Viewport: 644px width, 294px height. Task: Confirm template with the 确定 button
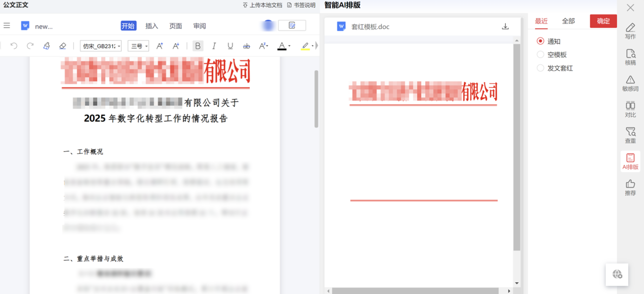tap(603, 21)
